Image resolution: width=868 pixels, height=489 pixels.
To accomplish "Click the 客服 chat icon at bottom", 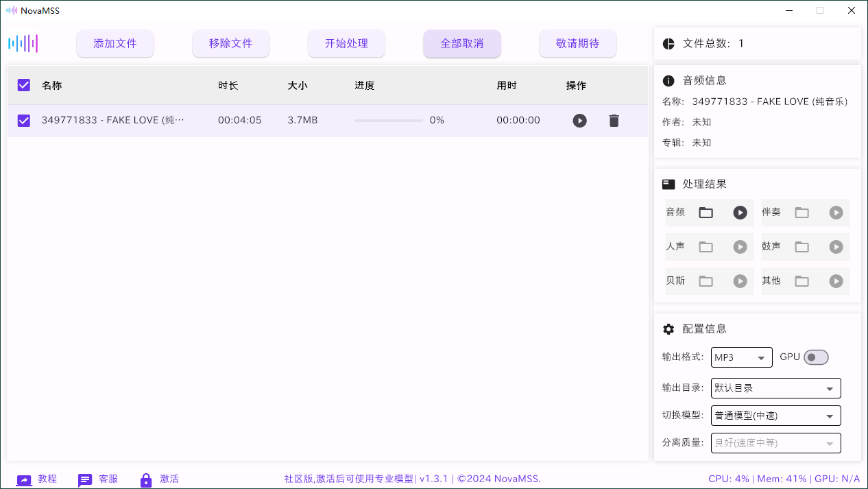I will 85,480.
